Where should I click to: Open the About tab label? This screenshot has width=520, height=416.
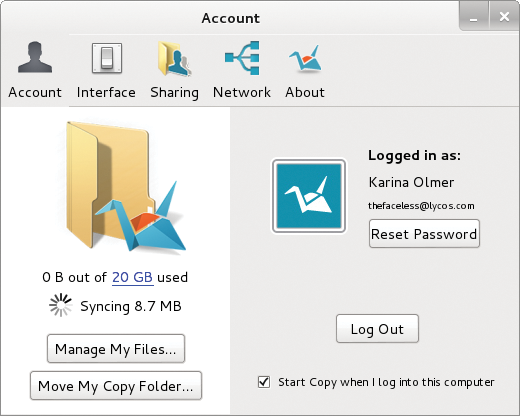305,92
